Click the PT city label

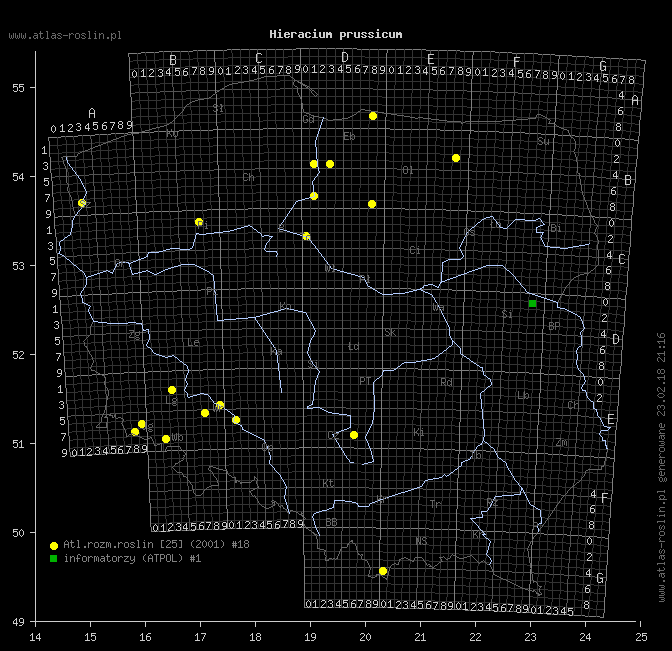click(x=365, y=381)
